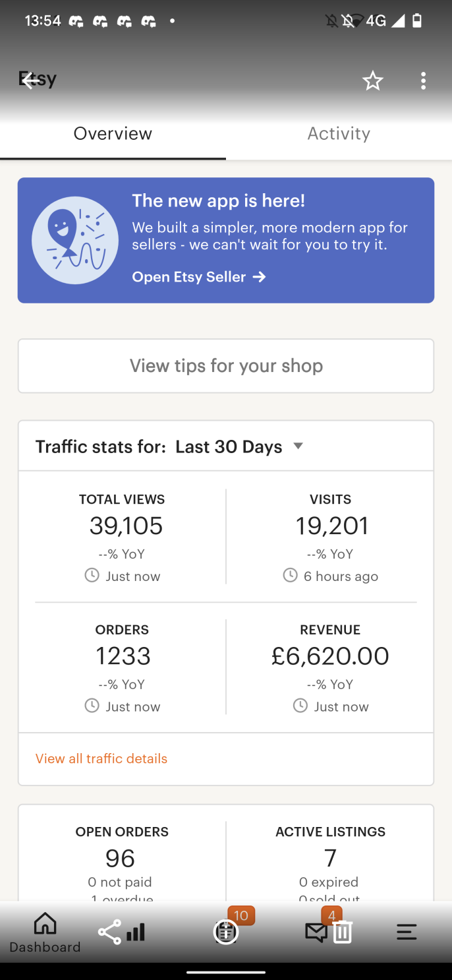Open messages envelope icon
The width and height of the screenshot is (452, 980).
(316, 932)
